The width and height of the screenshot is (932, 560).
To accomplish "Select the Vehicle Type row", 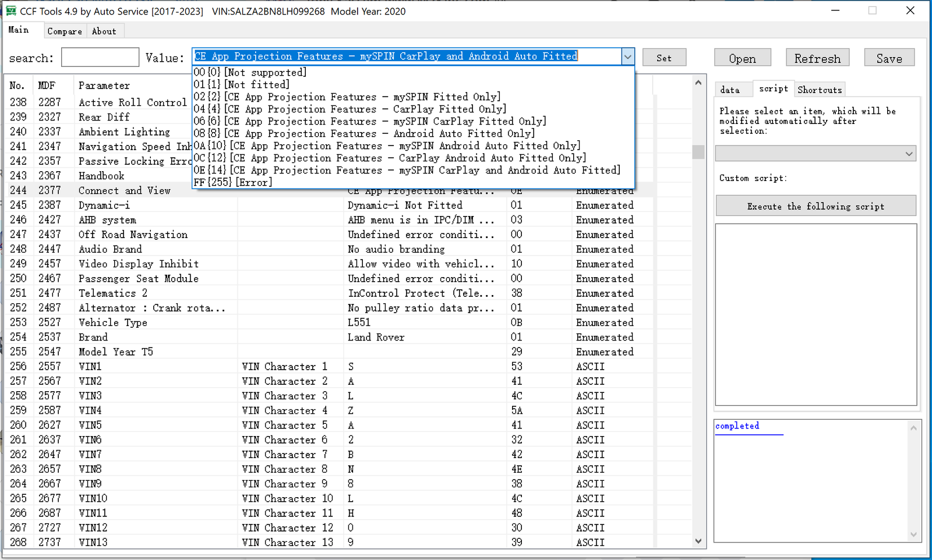I will coord(329,322).
